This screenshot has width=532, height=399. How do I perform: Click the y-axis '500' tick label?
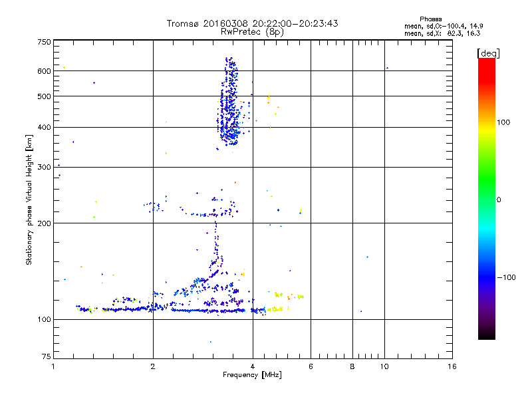pos(45,96)
